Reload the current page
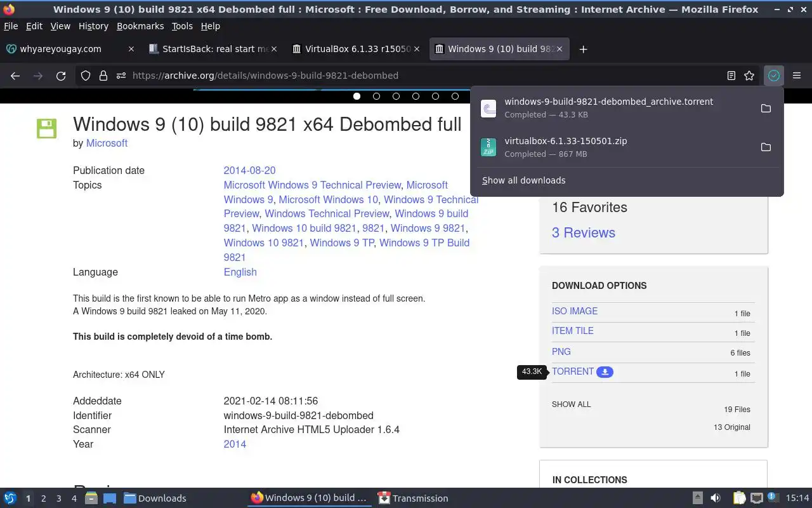Screen dimensions: 812x508 click(x=61, y=76)
